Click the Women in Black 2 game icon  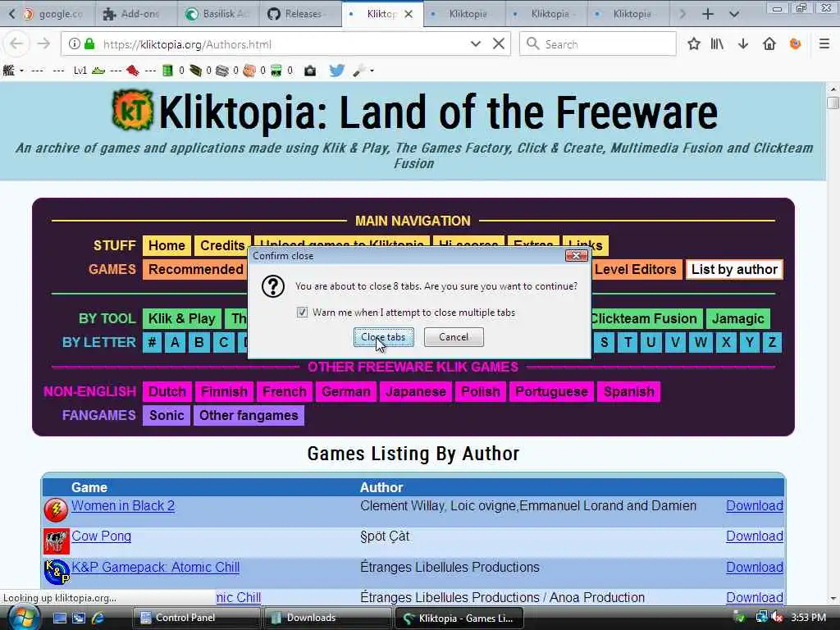pyautogui.click(x=56, y=509)
